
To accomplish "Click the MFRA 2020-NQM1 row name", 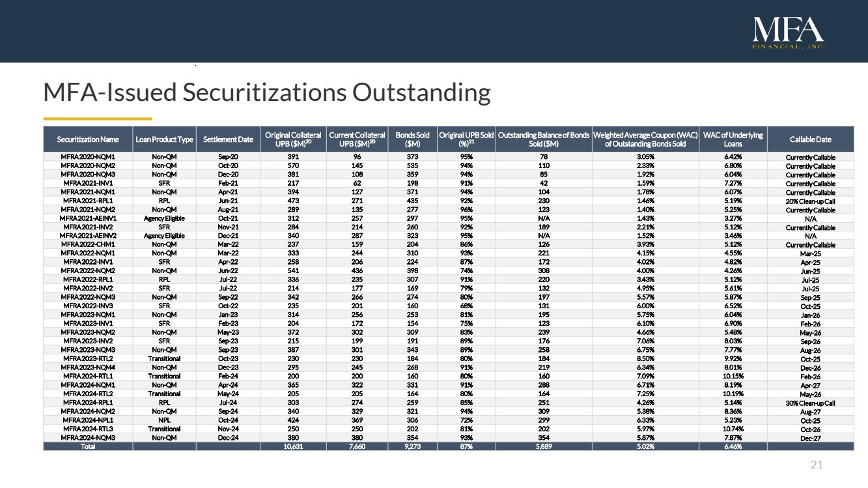I will click(x=88, y=157).
